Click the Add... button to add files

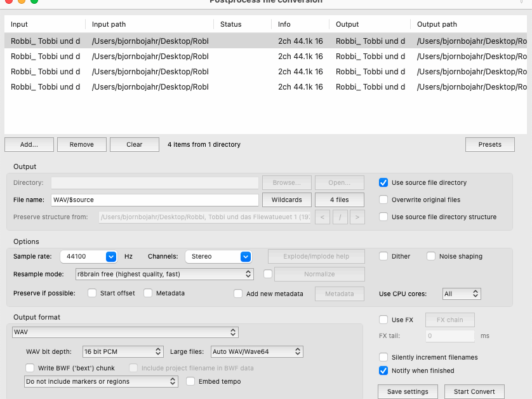click(x=29, y=144)
